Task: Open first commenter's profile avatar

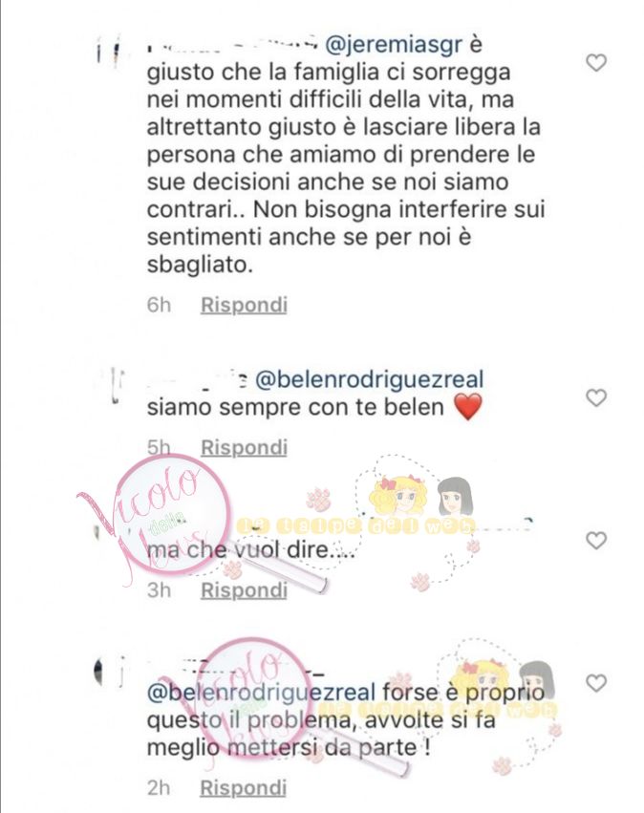Action: [x=107, y=53]
